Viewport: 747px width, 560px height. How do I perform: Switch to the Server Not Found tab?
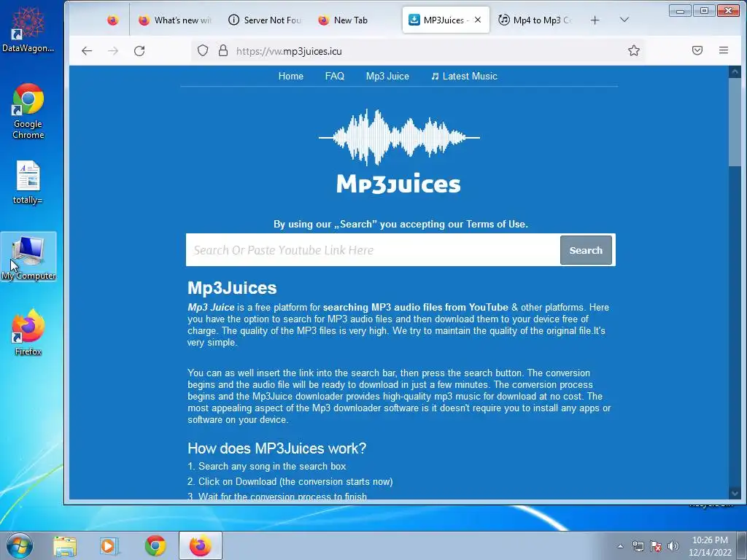coord(265,20)
